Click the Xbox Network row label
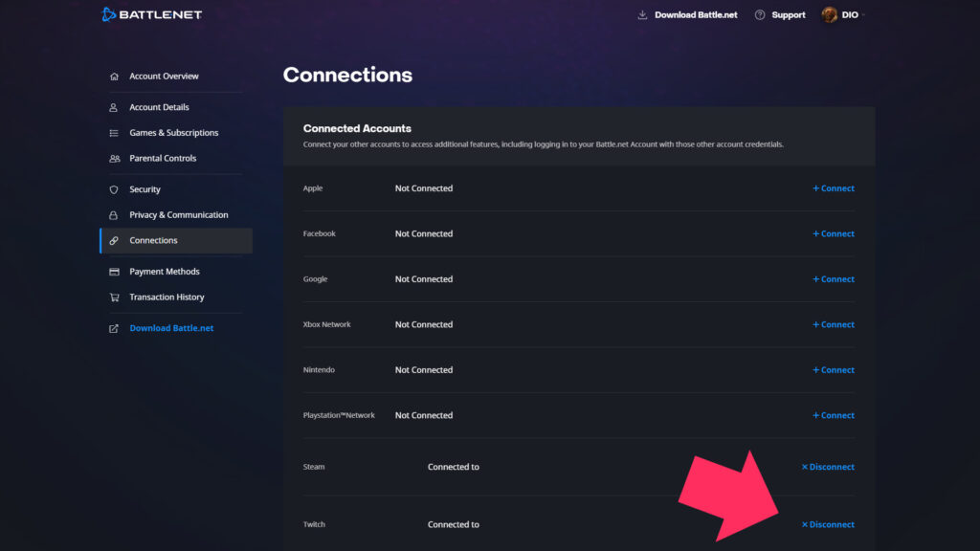This screenshot has height=551, width=980. (327, 325)
